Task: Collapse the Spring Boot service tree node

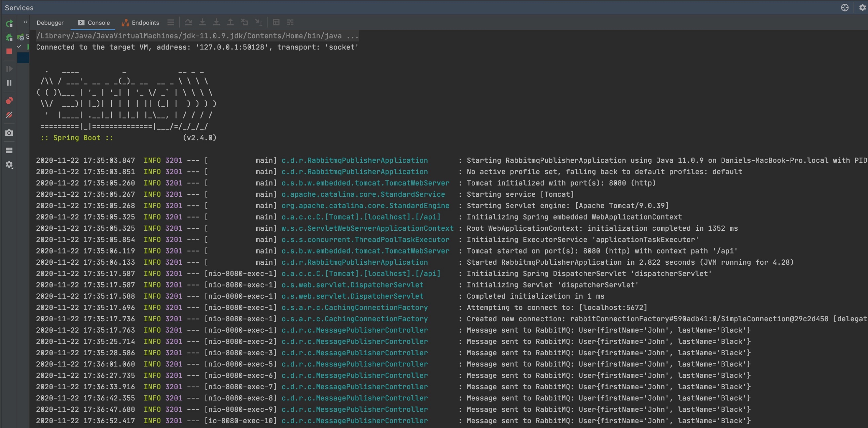Action: (x=19, y=46)
